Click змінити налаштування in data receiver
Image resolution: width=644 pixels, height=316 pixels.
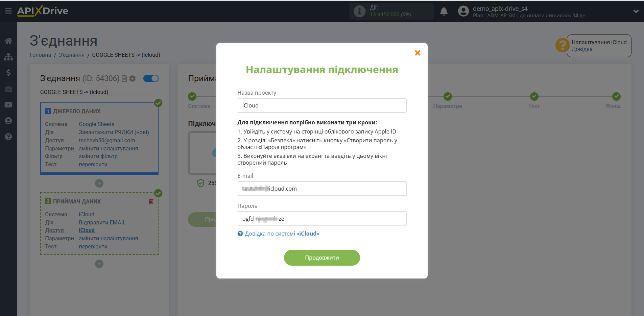coord(108,238)
